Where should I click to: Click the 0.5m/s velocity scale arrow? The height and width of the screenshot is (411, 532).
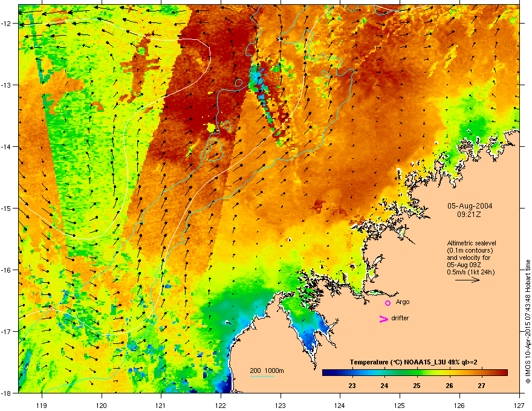467,280
